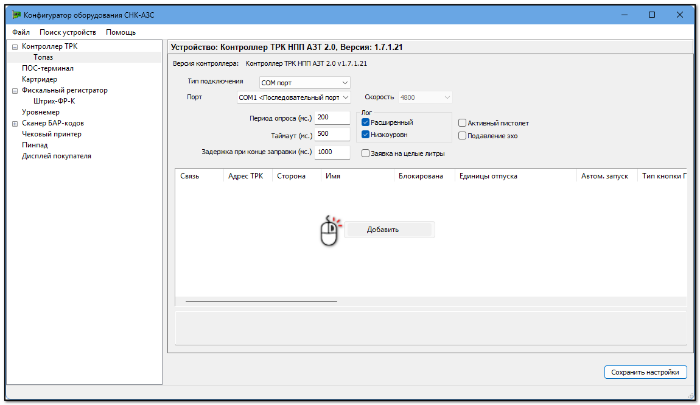Open the Поиск устройств menu
This screenshot has height=405, width=700.
pyautogui.click(x=67, y=32)
